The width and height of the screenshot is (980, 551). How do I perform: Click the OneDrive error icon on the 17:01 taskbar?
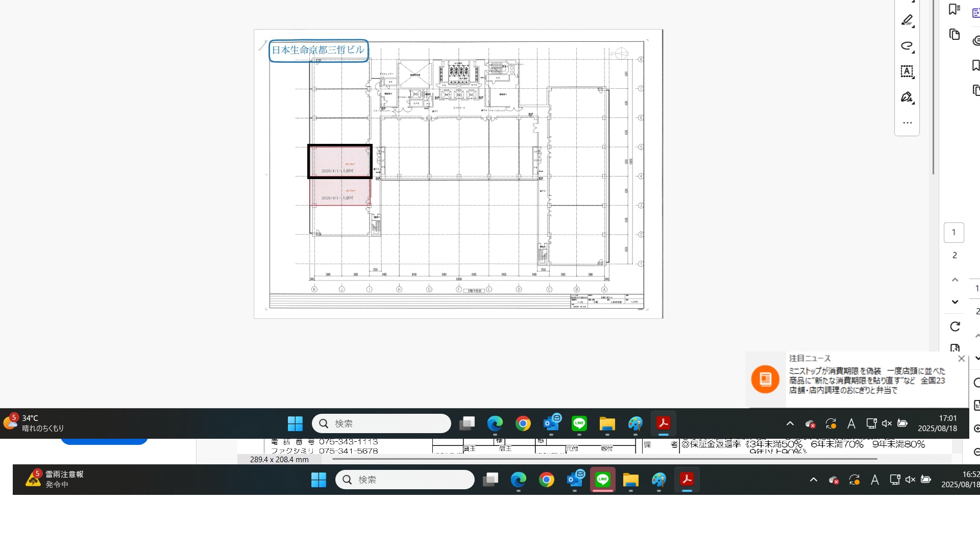(x=810, y=423)
